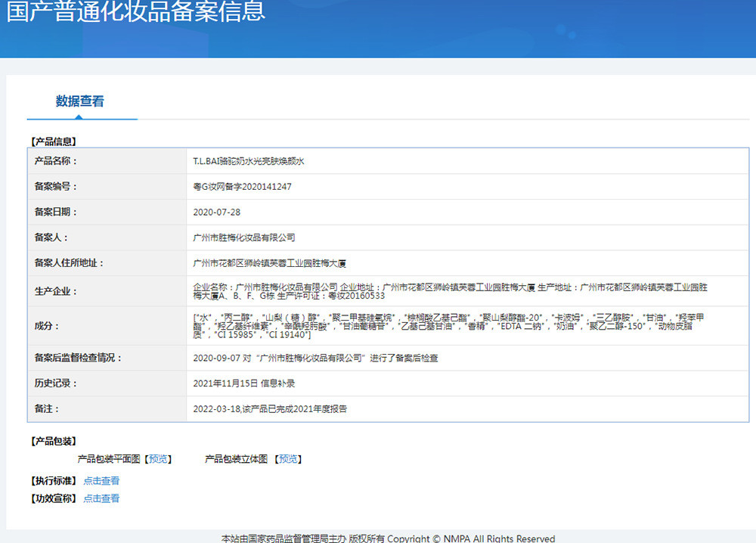Image resolution: width=756 pixels, height=543 pixels.
Task: Click 预览 link for 产品包装立体图
Action: tap(288, 459)
